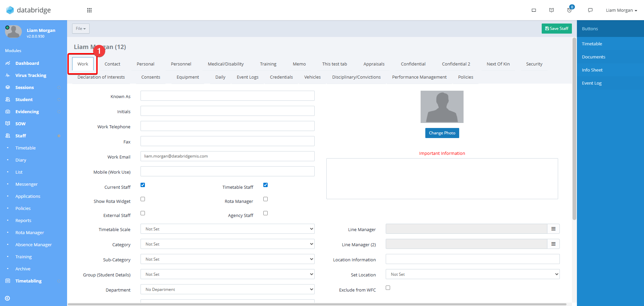Open the Performance Management tab
This screenshot has width=644, height=306.
point(419,77)
